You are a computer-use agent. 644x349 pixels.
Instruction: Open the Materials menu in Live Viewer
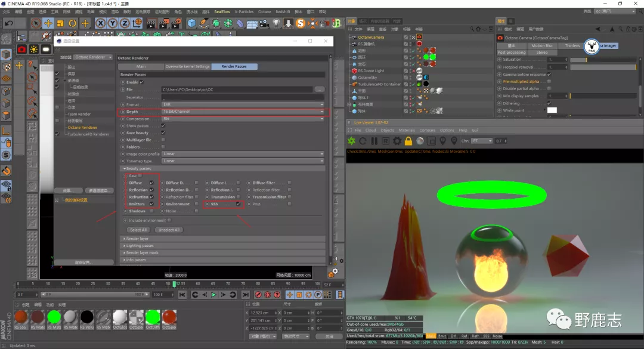click(x=406, y=130)
